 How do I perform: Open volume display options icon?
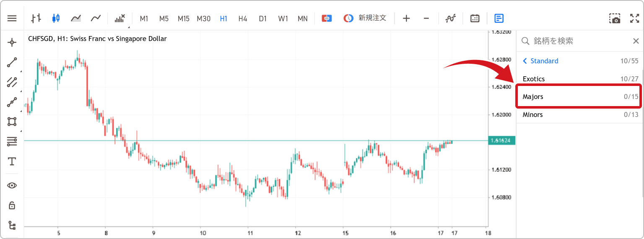coord(120,18)
